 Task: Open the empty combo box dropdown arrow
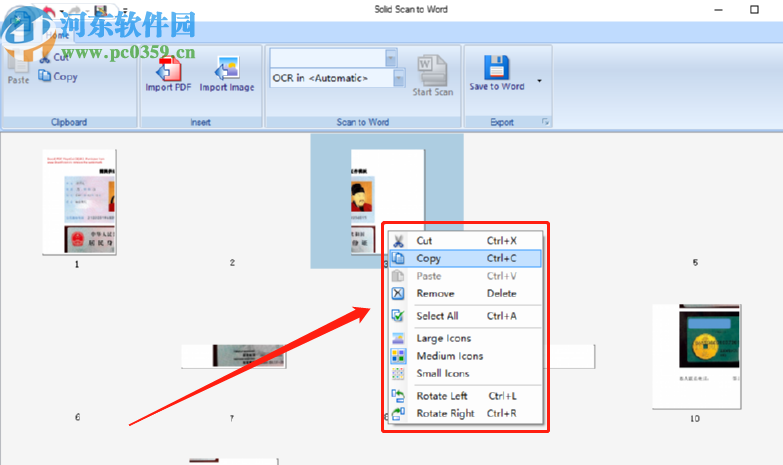[x=391, y=58]
